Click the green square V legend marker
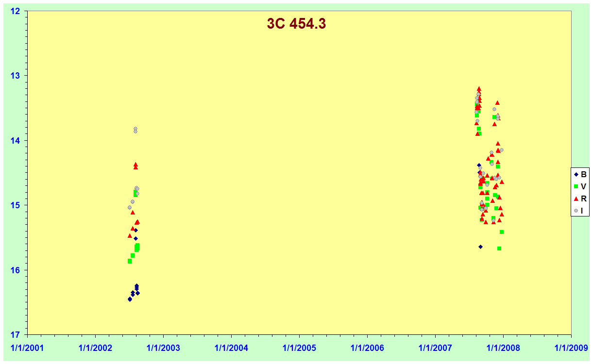This screenshot has width=593, height=364. click(576, 186)
